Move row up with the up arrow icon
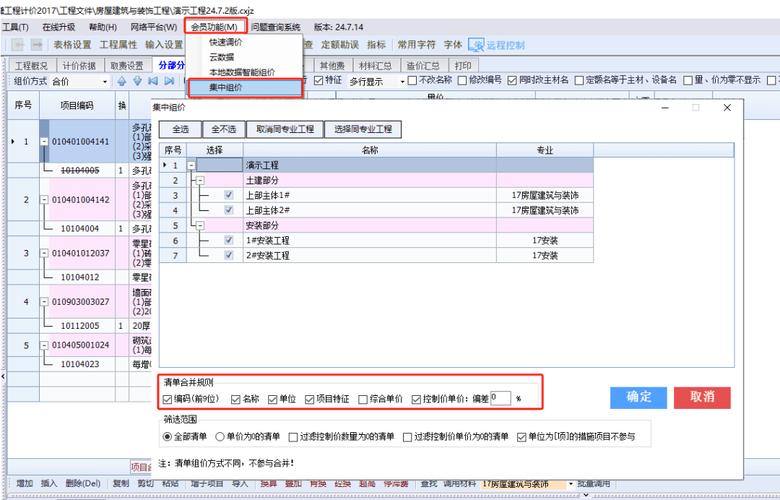This screenshot has width=780, height=500. (x=121, y=81)
